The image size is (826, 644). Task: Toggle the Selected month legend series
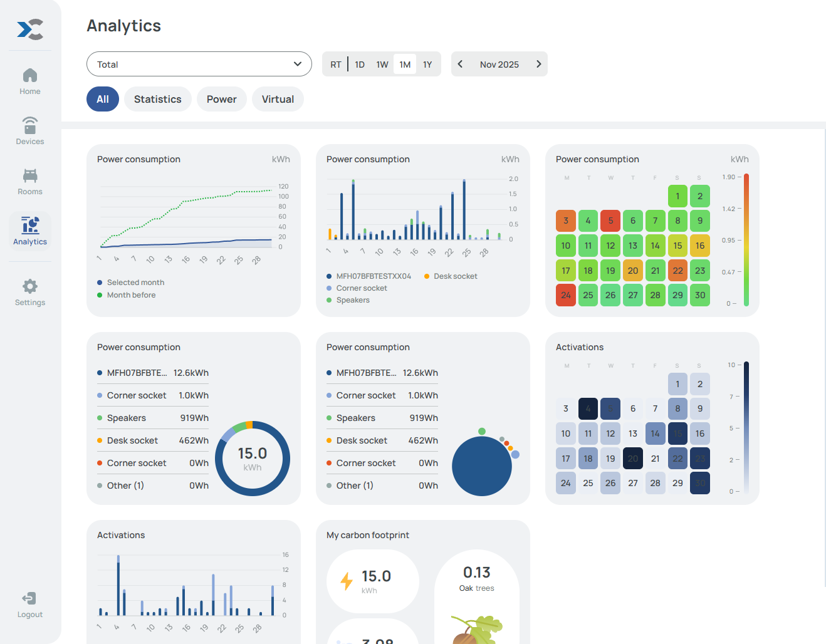coord(135,283)
